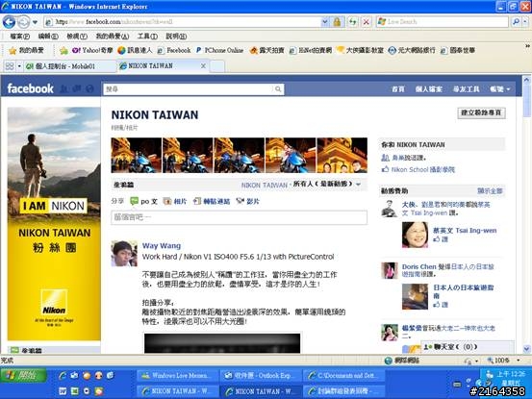
Task: Click the Refresh page icon
Action: (x=353, y=22)
